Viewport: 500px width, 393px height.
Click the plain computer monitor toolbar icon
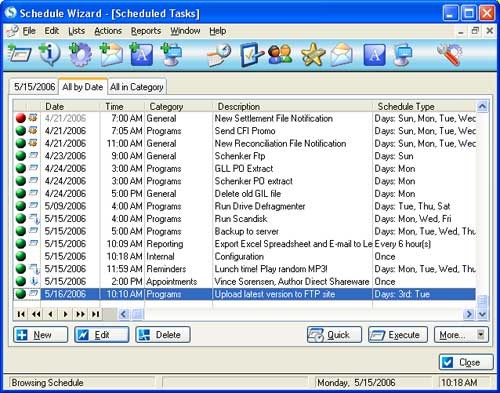click(403, 54)
